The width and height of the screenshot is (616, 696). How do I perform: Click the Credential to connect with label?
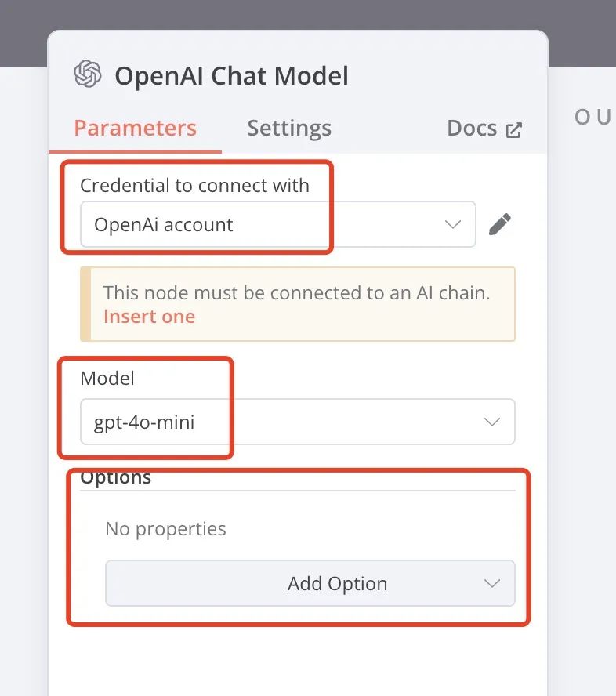[x=194, y=186]
